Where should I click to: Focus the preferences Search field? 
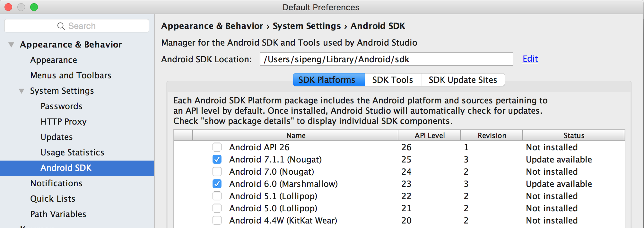coord(77,26)
